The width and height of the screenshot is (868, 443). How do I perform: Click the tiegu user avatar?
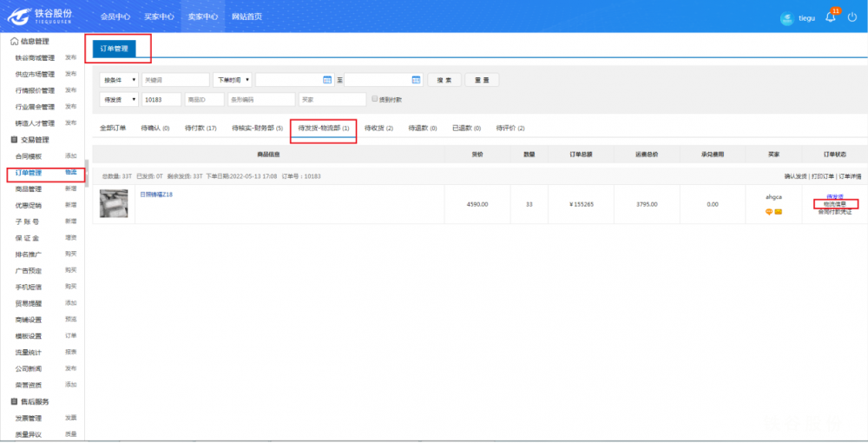point(787,18)
